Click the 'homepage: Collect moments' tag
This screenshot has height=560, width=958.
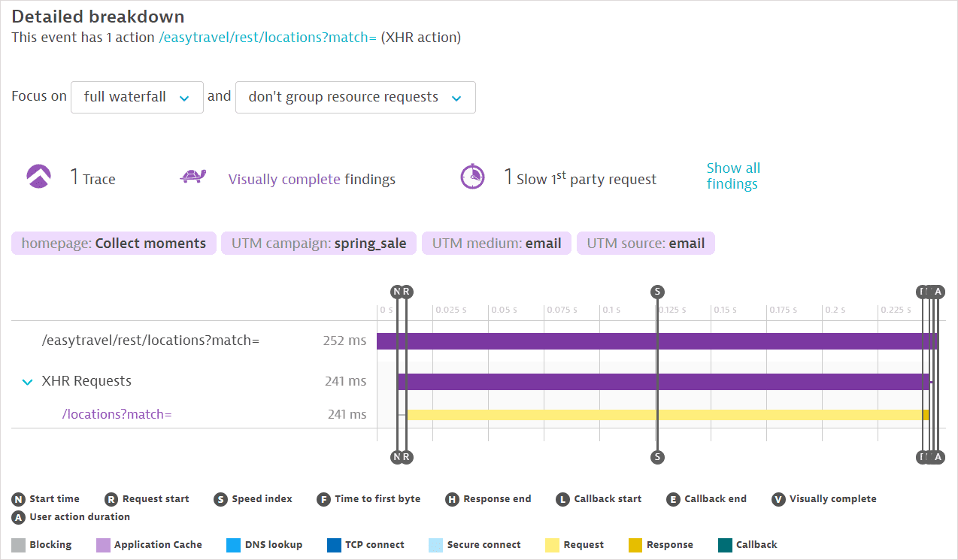(x=114, y=244)
